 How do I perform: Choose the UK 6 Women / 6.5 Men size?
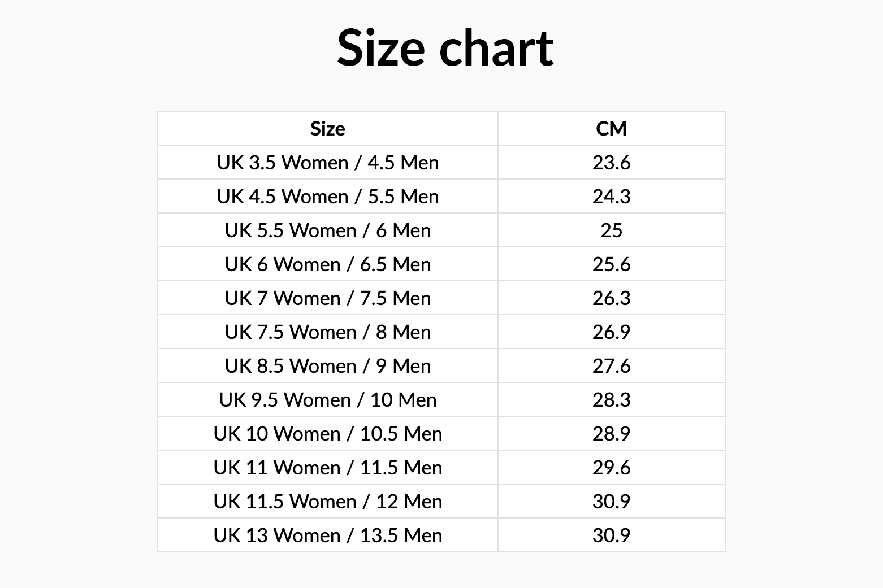tap(327, 264)
